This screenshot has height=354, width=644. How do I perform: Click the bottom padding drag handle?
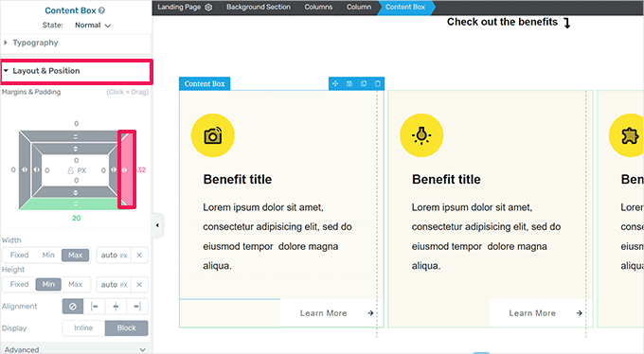point(76,192)
